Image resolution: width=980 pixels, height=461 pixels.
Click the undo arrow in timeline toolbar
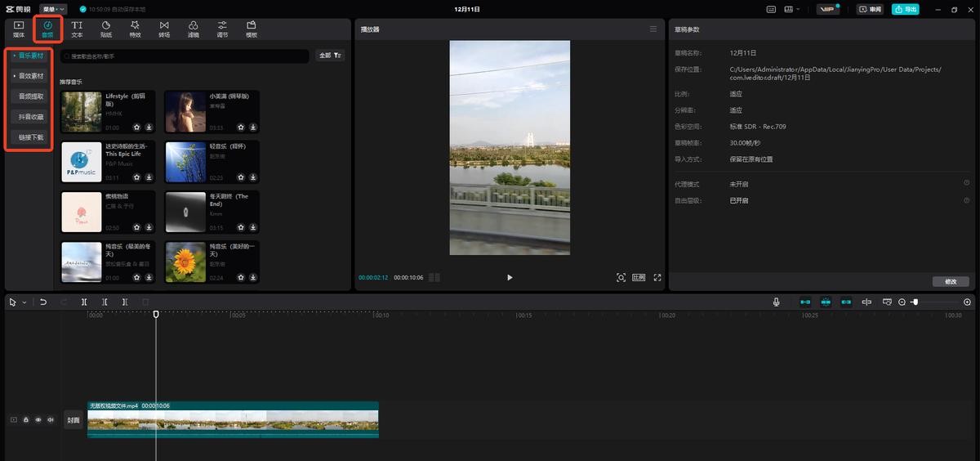pos(43,302)
